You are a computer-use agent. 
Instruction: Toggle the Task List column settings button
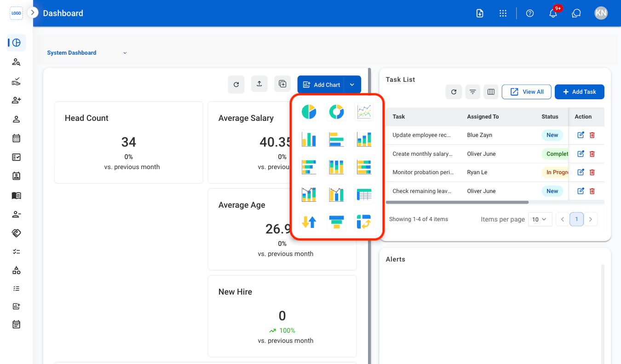tap(491, 92)
